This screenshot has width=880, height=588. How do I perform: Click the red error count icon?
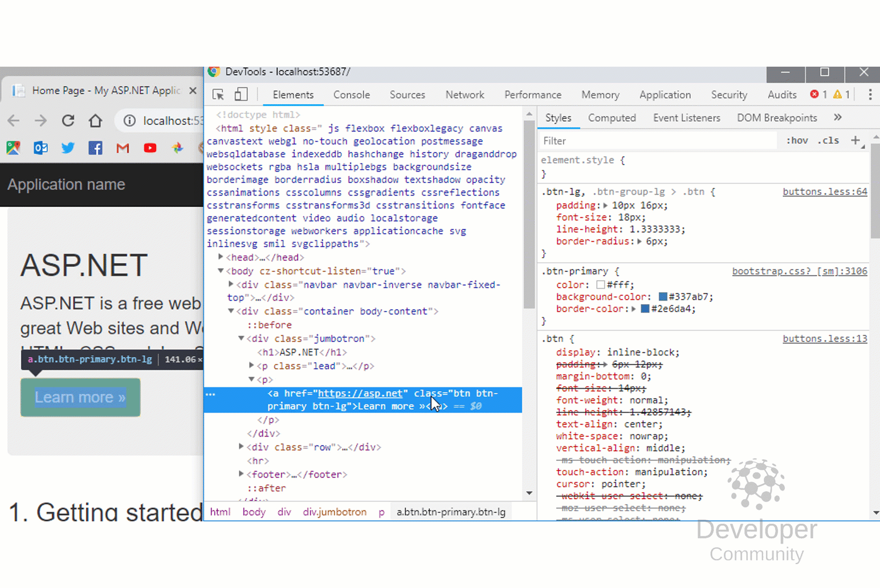click(814, 94)
